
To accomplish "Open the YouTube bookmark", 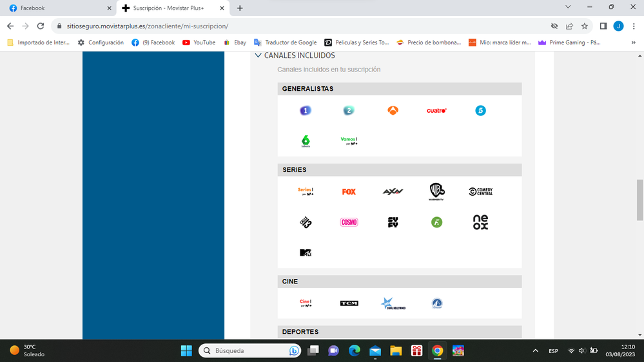I will (x=199, y=43).
